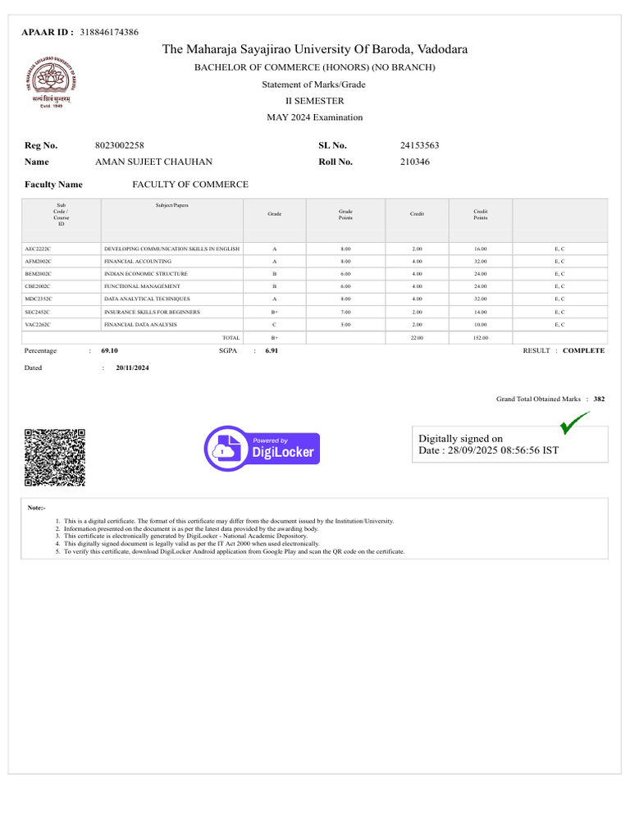Click the Percentage value 69.10
630x840 pixels.
pyautogui.click(x=109, y=350)
